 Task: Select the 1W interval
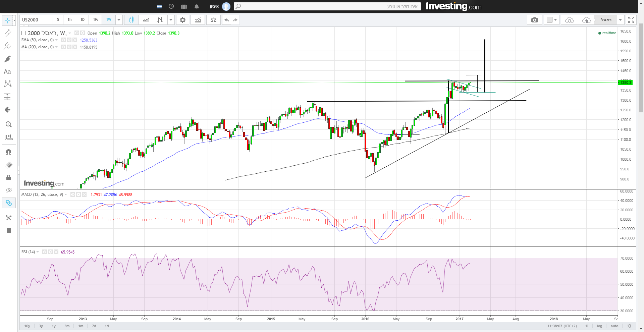[x=109, y=20]
